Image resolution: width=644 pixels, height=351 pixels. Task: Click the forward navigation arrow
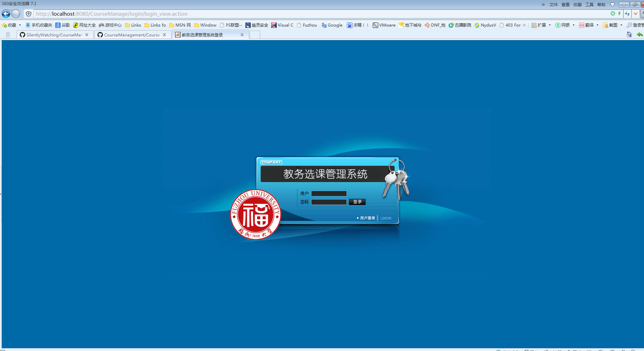[x=16, y=14]
